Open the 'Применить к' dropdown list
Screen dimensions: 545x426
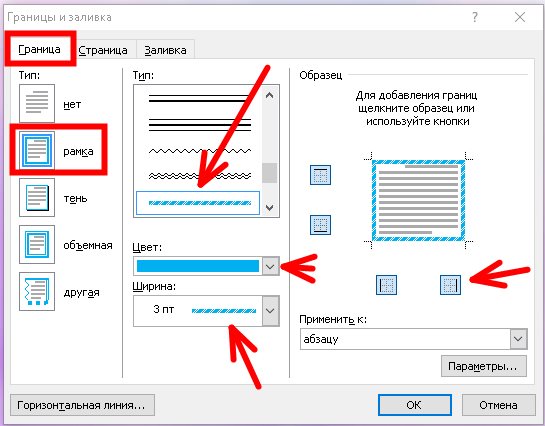pos(518,339)
